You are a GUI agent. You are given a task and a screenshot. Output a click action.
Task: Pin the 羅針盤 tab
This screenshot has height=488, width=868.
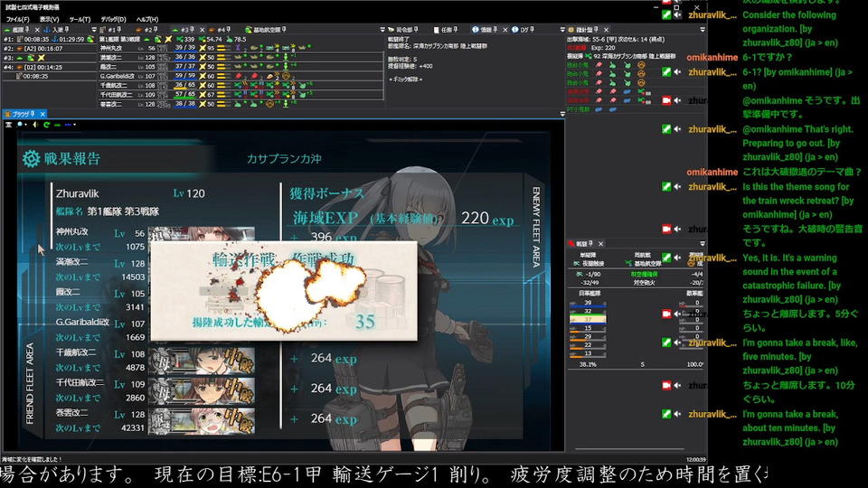[597, 30]
